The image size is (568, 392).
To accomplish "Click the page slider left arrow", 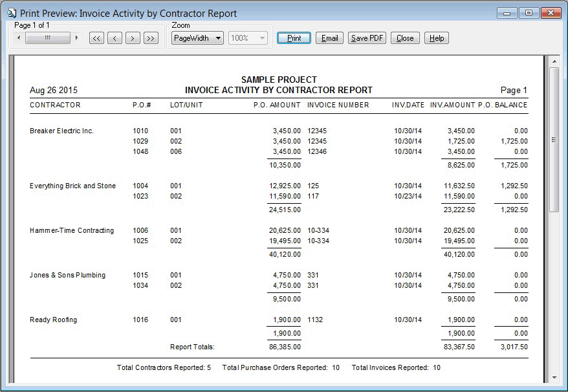I will coord(19,38).
